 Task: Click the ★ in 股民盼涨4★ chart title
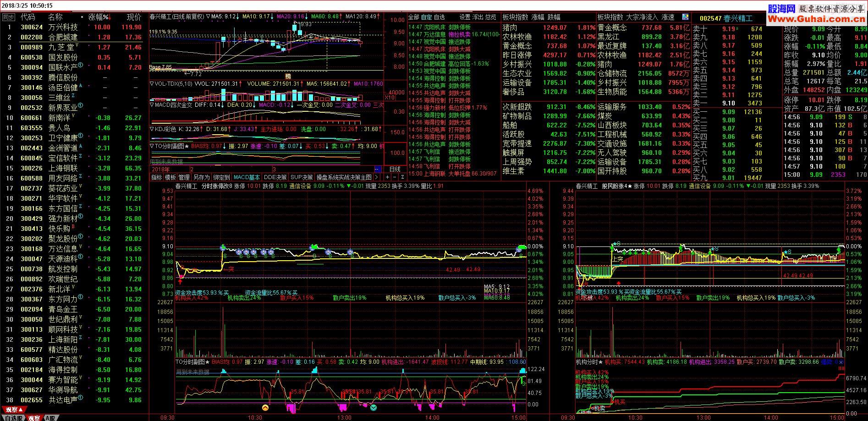(x=630, y=186)
